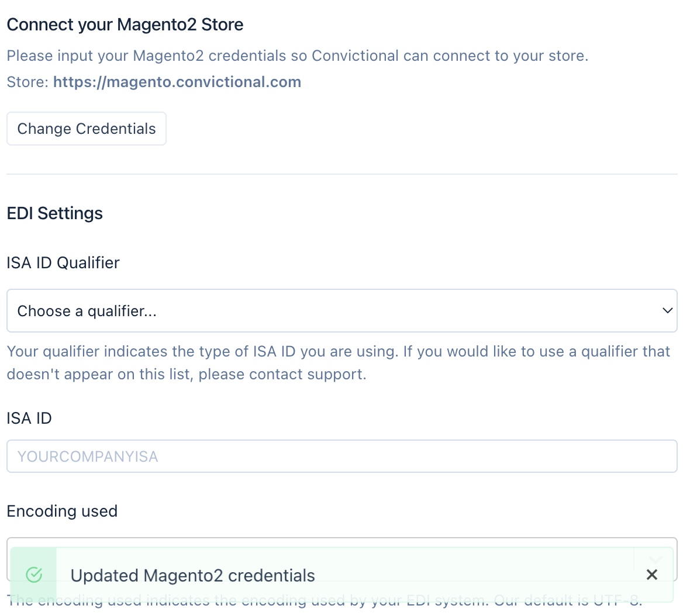This screenshot has height=616, width=697.
Task: Click the qualifier dropdown chevron arrow
Action: click(667, 310)
